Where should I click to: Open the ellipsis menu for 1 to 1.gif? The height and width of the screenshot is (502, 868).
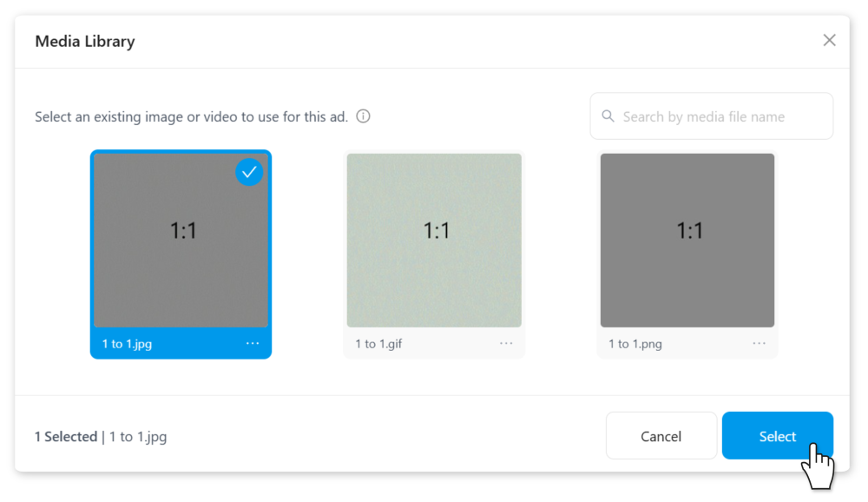(506, 344)
